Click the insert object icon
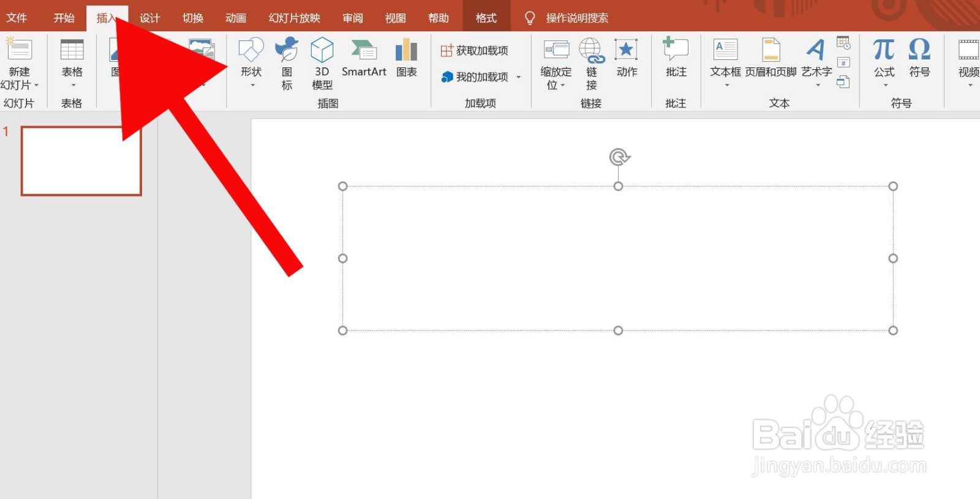Image resolution: width=980 pixels, height=499 pixels. click(843, 81)
